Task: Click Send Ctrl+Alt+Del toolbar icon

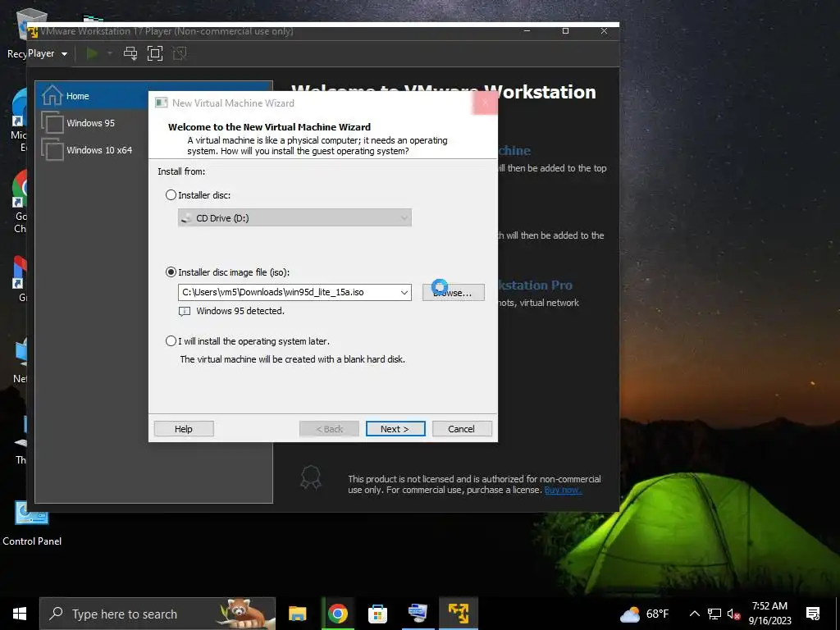Action: tap(130, 53)
